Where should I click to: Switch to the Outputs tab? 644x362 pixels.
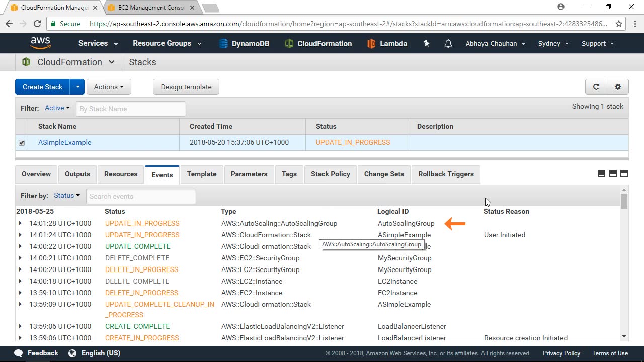pyautogui.click(x=77, y=174)
